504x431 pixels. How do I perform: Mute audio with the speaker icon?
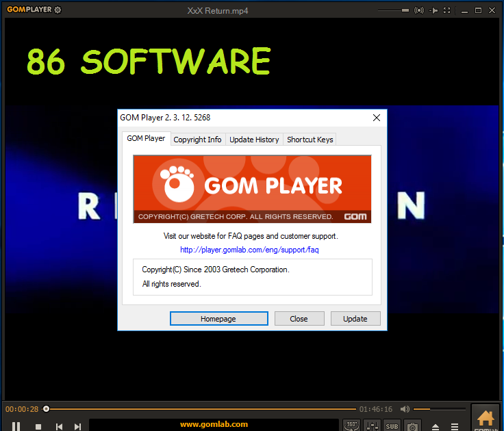click(x=405, y=409)
